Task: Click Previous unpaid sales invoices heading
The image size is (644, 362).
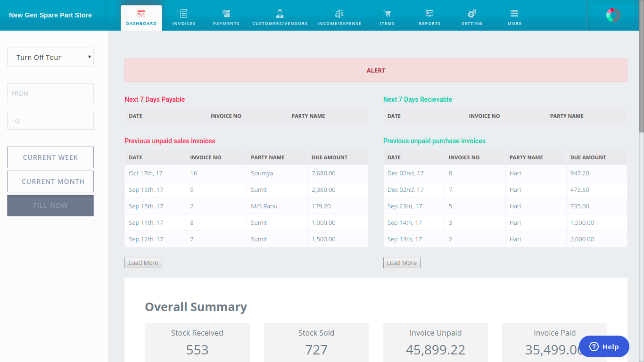Action: [x=170, y=141]
